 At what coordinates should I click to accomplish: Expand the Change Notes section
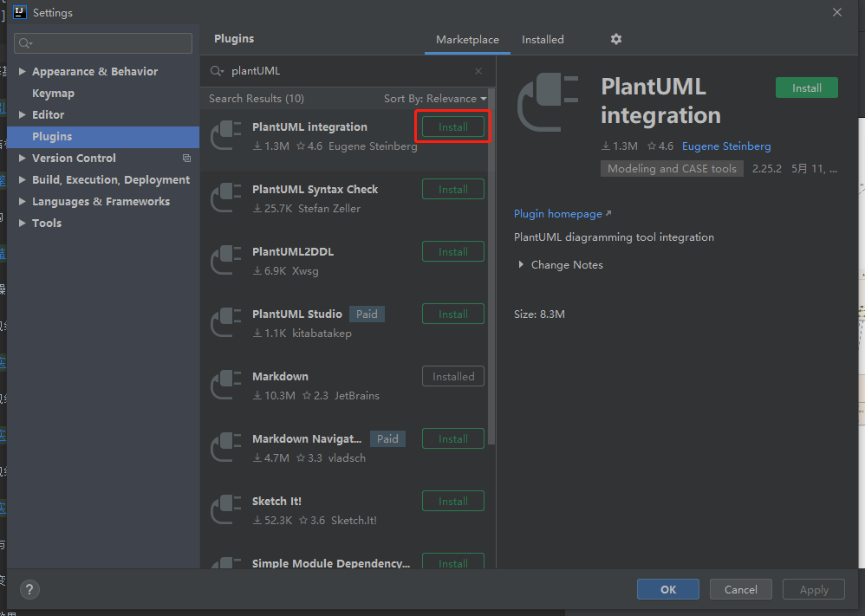tap(521, 265)
